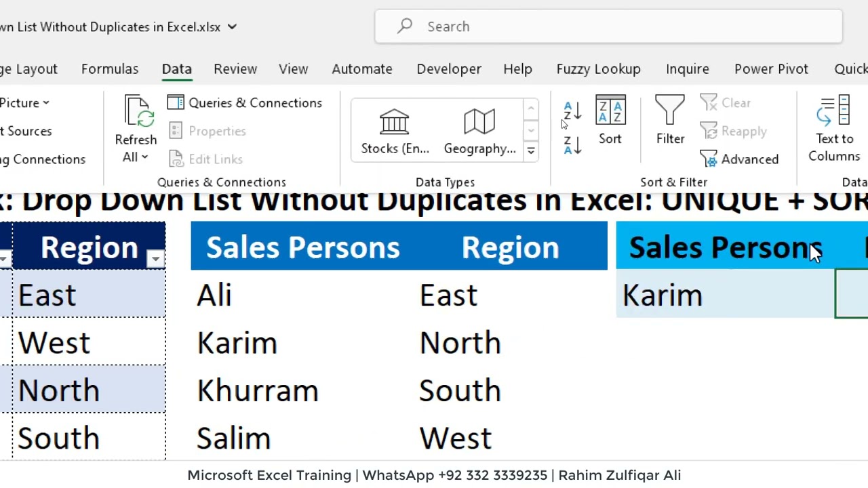
Task: Open the Region column filter dropdown
Action: click(x=155, y=258)
